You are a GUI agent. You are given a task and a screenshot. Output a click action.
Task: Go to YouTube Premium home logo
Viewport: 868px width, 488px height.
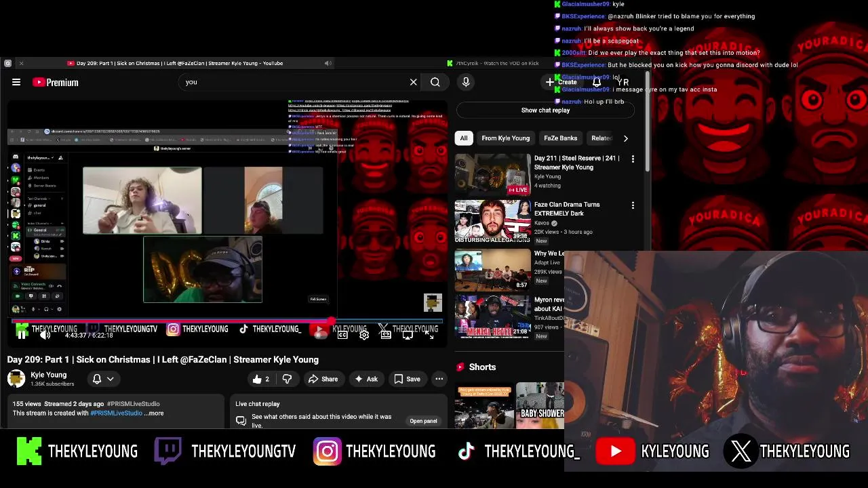(x=56, y=82)
